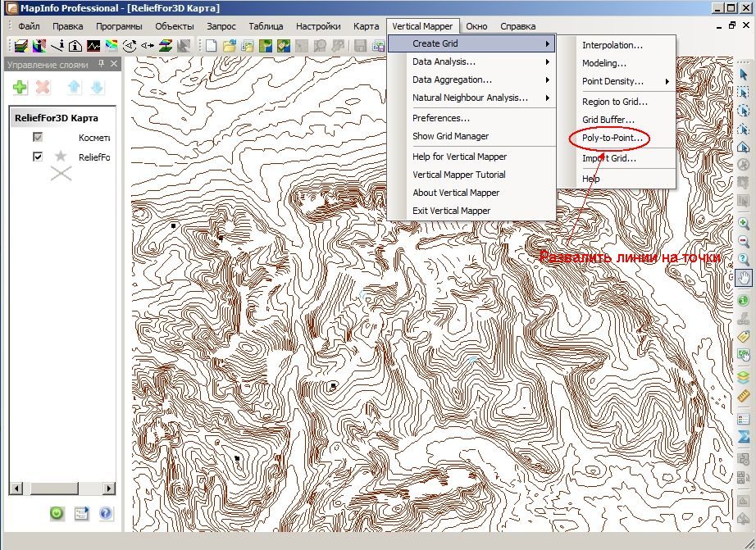Image resolution: width=756 pixels, height=550 pixels.
Task: Click the layer list right scroll arrow
Action: (109, 489)
